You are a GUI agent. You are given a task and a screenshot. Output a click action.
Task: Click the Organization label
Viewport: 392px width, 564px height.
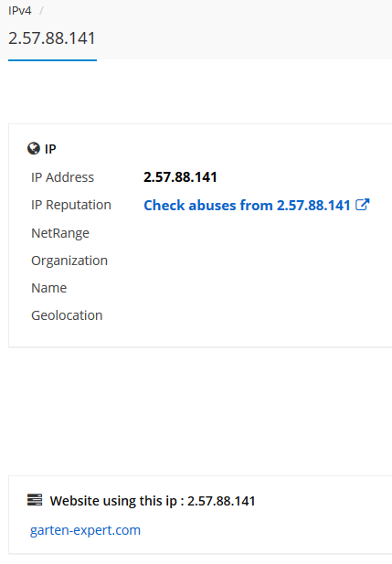click(69, 261)
